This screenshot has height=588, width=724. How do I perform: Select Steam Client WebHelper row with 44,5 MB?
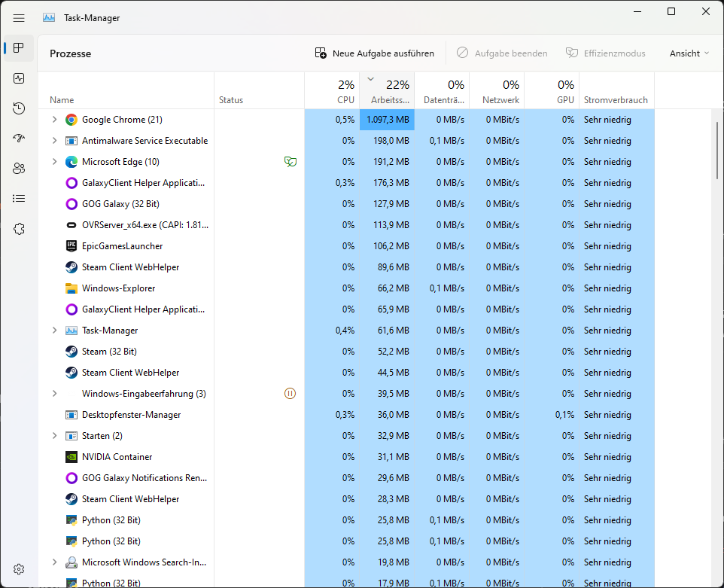click(x=346, y=372)
